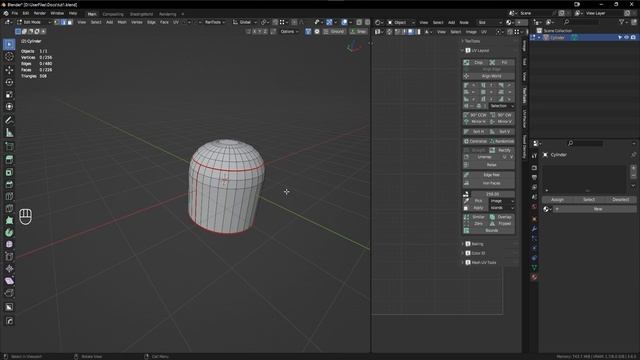
Task: Select Cylinder row in outliner
Action: pyautogui.click(x=584, y=38)
